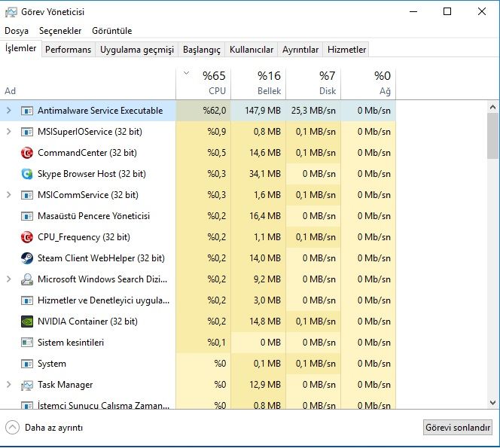Click the MSICommService process icon
This screenshot has width=500, height=448.
point(27,195)
